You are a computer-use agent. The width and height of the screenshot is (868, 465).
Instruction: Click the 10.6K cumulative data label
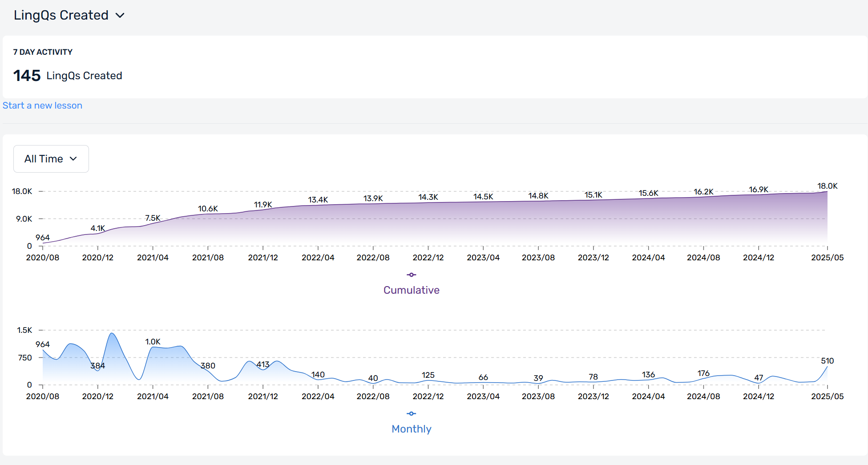point(208,209)
